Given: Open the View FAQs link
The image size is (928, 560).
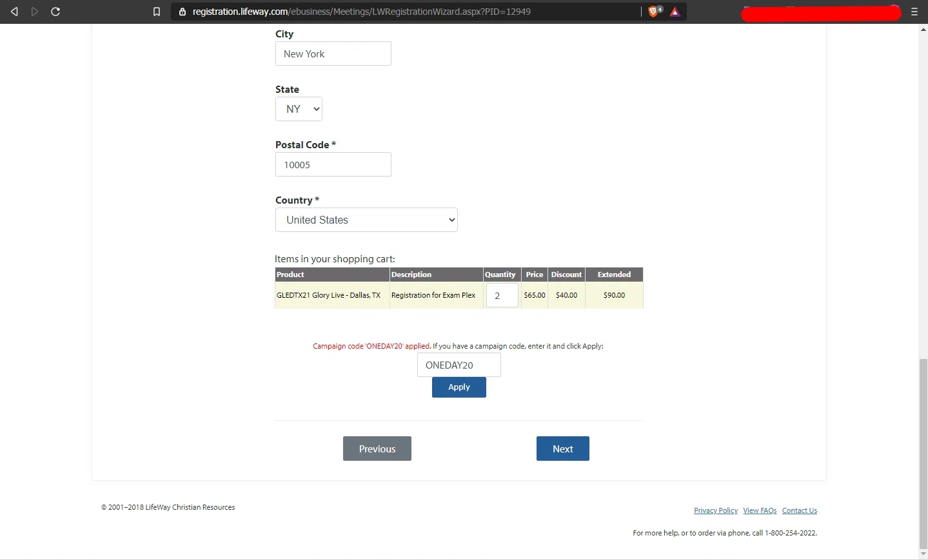Looking at the screenshot, I should coord(760,510).
